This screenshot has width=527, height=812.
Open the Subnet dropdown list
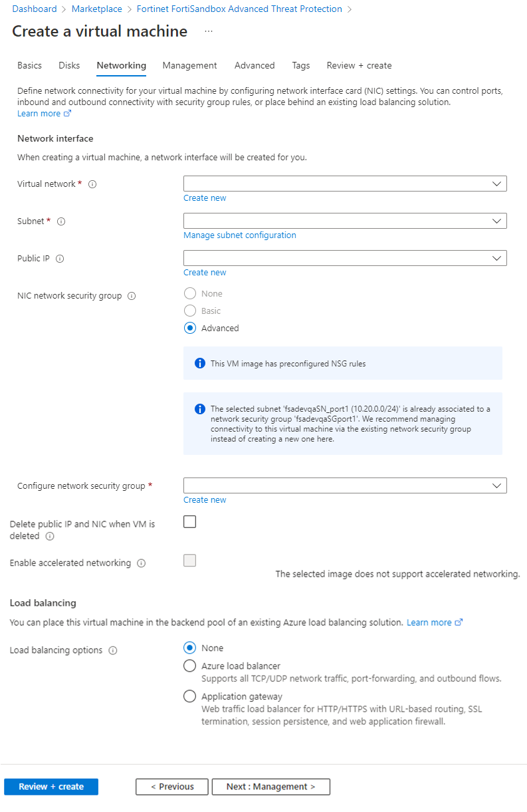click(x=345, y=221)
